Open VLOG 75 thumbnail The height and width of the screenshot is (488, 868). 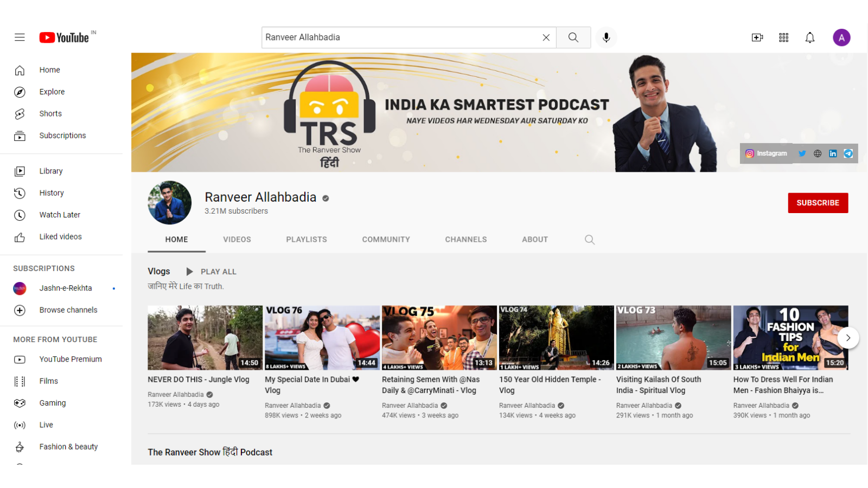coord(439,338)
